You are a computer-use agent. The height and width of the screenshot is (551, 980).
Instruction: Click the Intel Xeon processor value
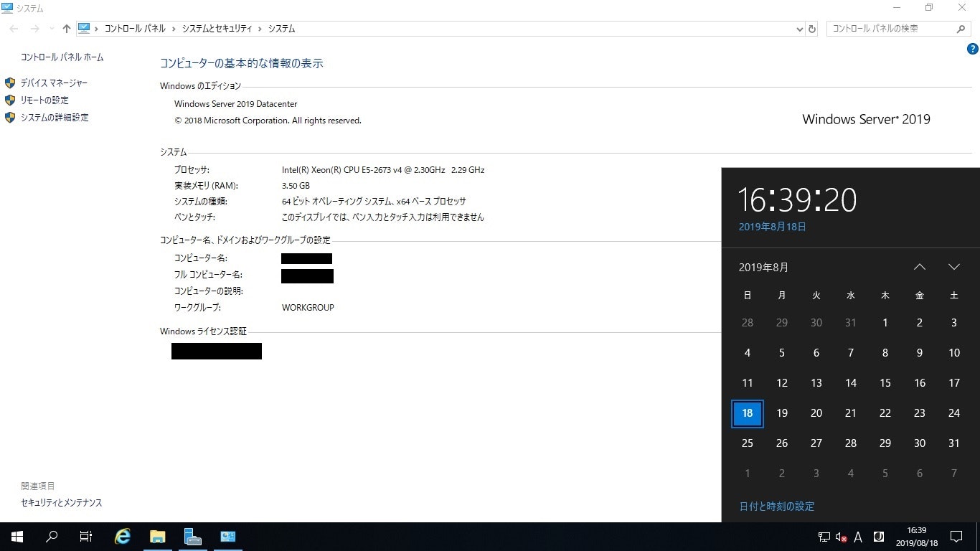383,170
